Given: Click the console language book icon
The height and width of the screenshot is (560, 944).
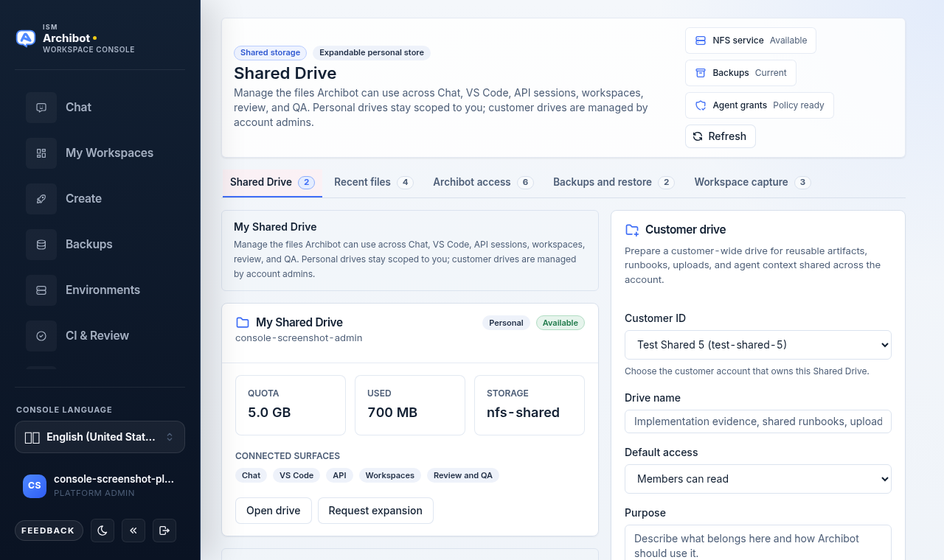Looking at the screenshot, I should (x=32, y=438).
